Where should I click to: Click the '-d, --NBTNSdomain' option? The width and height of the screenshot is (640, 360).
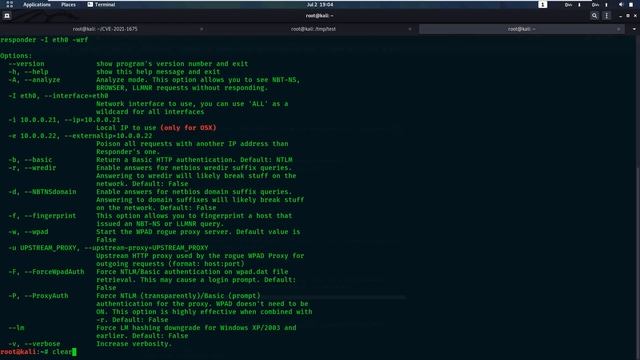click(42, 191)
